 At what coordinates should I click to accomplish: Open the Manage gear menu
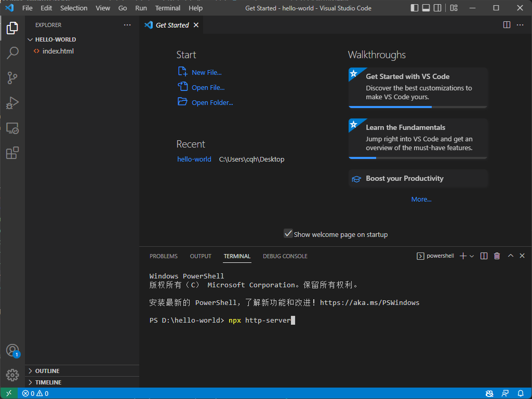(12, 375)
